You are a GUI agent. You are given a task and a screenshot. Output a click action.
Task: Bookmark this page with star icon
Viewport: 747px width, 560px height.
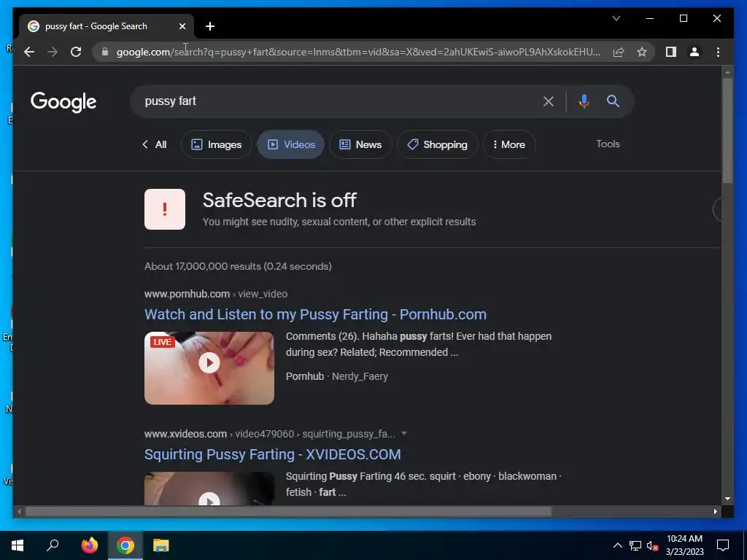[x=642, y=52]
